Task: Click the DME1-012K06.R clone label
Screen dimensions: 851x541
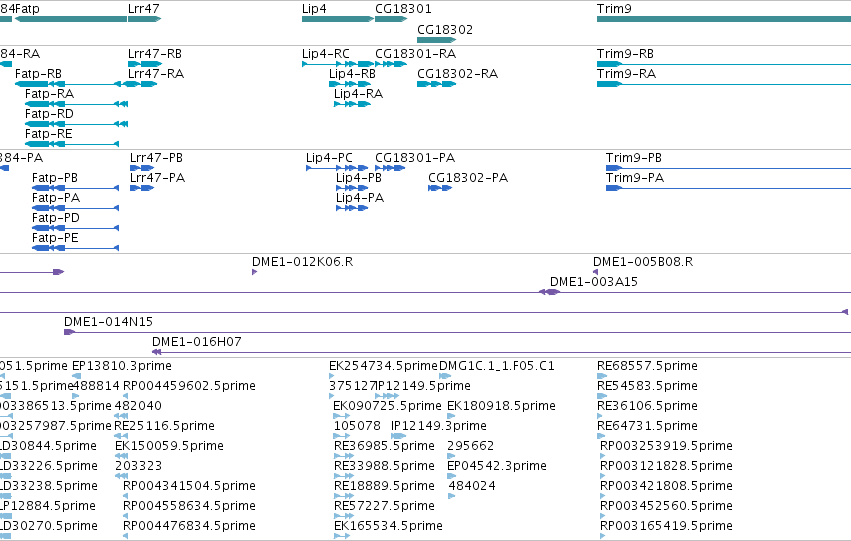Action: [x=302, y=262]
